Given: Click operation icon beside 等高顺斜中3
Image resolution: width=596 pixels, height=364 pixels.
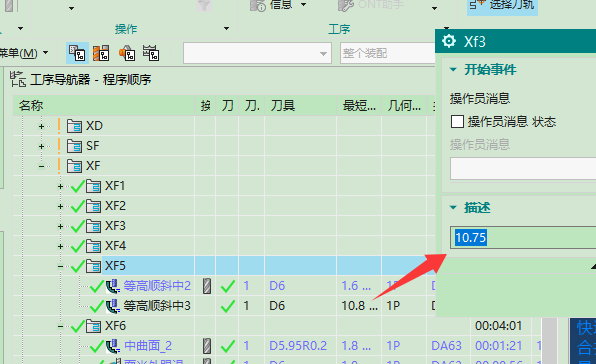Looking at the screenshot, I should 113,306.
